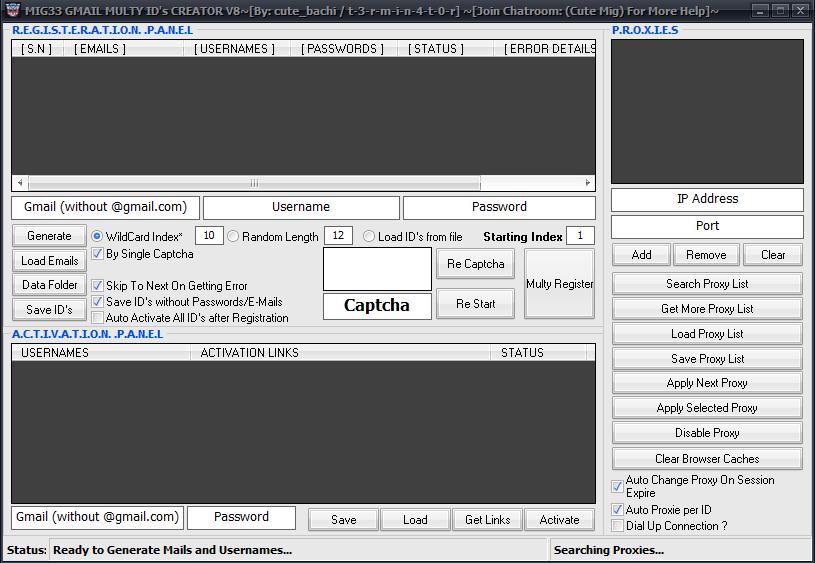Enable Auto Activate All ID's after Registration
Image resolution: width=815 pixels, height=563 pixels.
97,318
